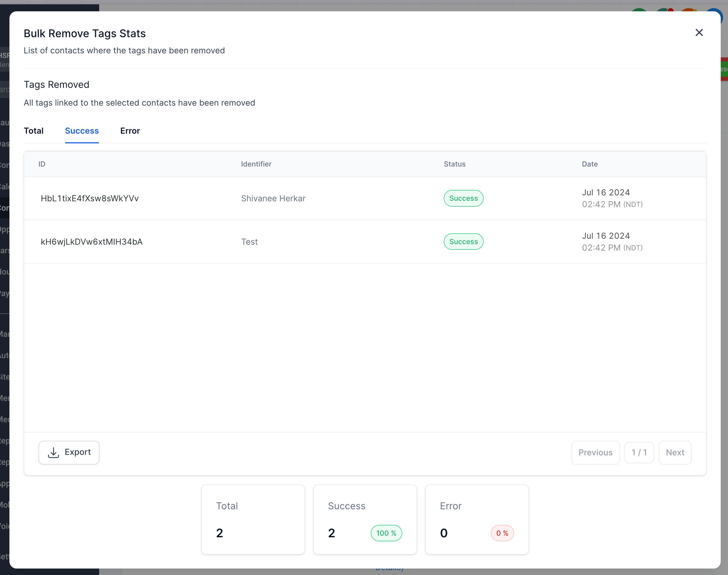Screen dimensions: 728x575
Task: Expand the Date column header
Action: (x=590, y=164)
